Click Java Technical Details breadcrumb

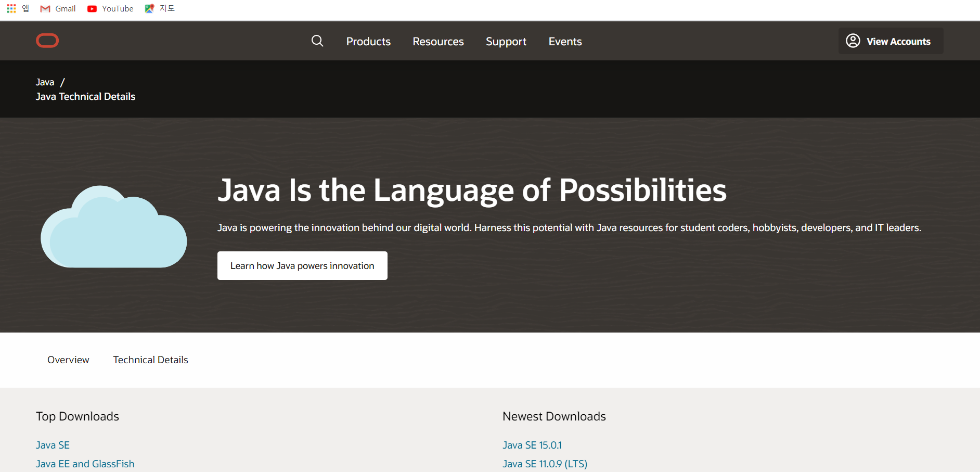[85, 96]
